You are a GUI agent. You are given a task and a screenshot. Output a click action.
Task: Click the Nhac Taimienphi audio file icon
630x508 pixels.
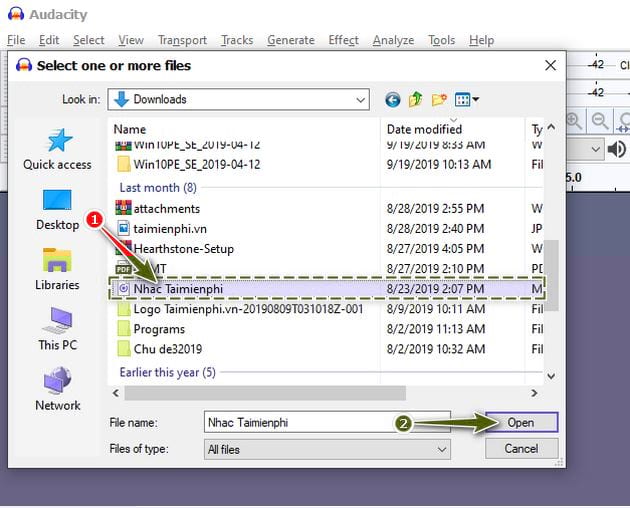tap(124, 289)
